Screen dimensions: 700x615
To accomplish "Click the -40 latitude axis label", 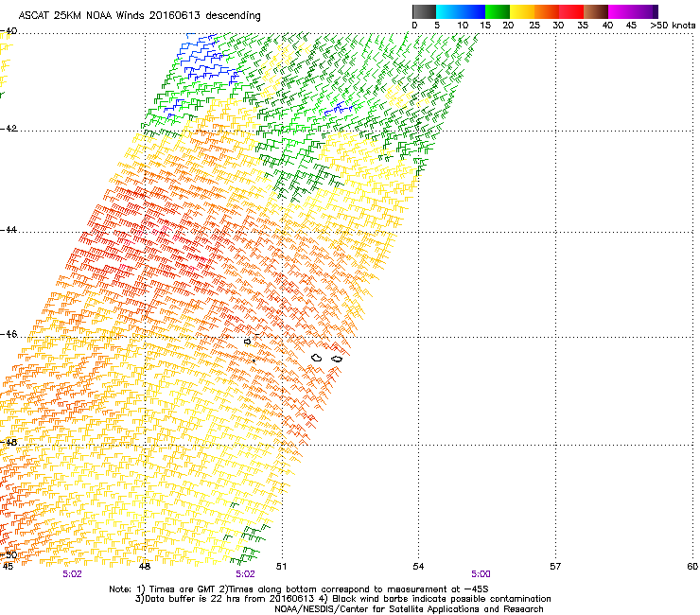I will coord(9,31).
